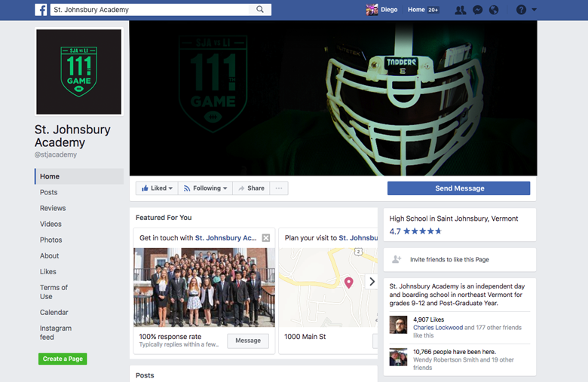
Task: Open the Likes tab in sidebar
Action: [x=48, y=271]
